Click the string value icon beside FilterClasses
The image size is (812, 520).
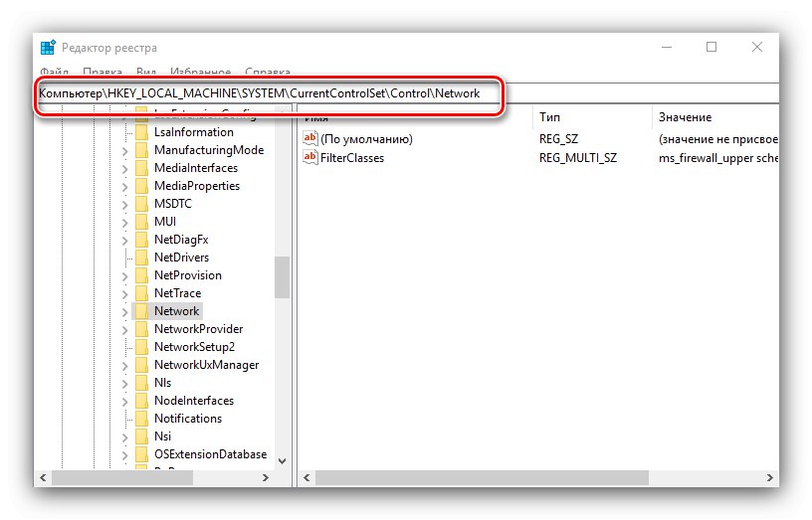pos(309,157)
